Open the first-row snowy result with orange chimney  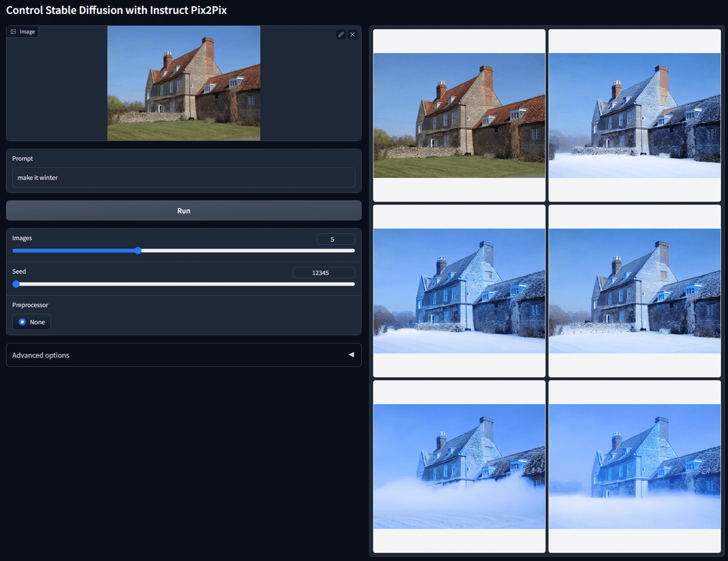click(x=635, y=115)
